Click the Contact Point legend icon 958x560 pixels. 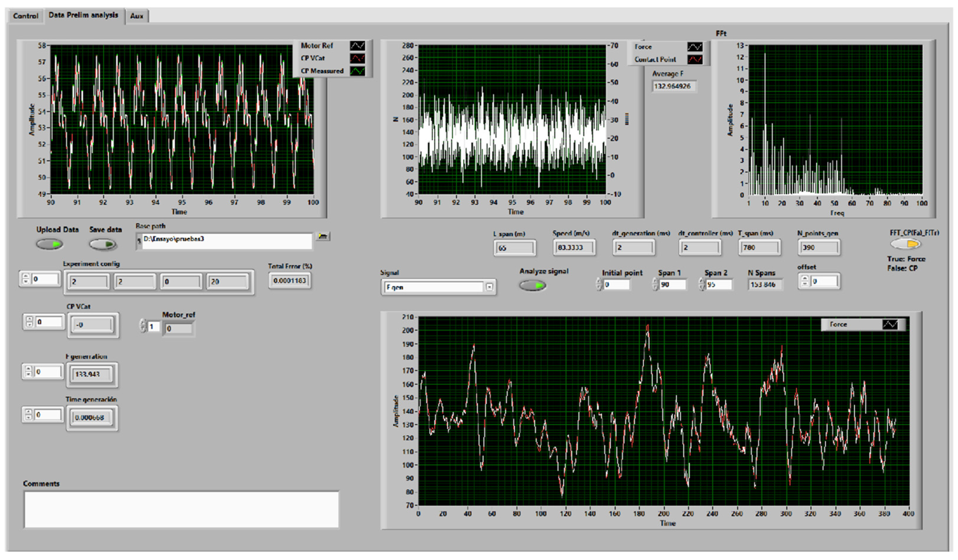click(x=695, y=59)
